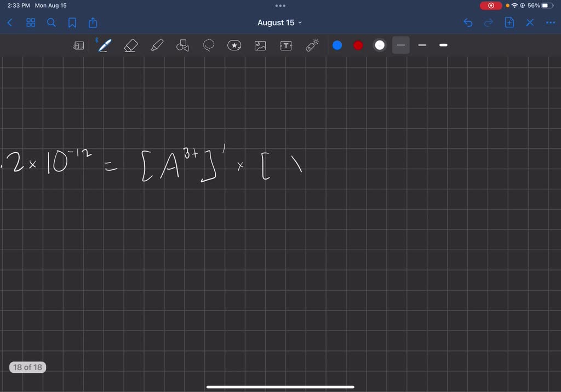Select the red ink color swatch

(x=358, y=45)
